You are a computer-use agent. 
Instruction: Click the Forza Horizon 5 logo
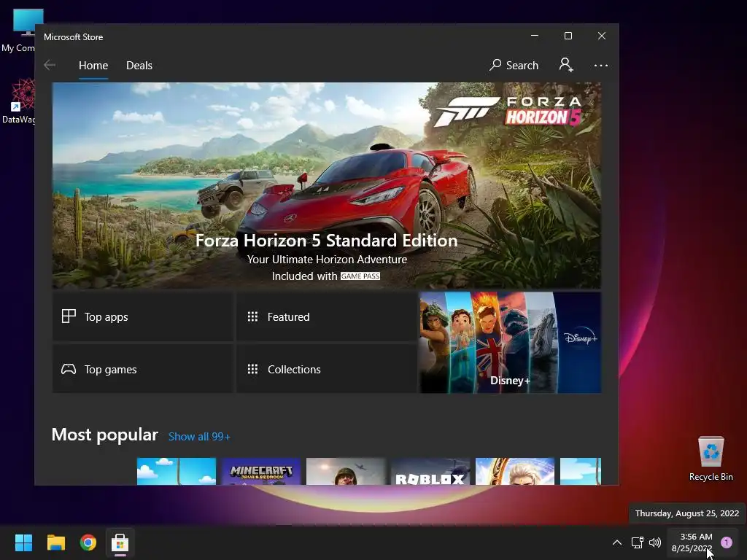coord(508,112)
